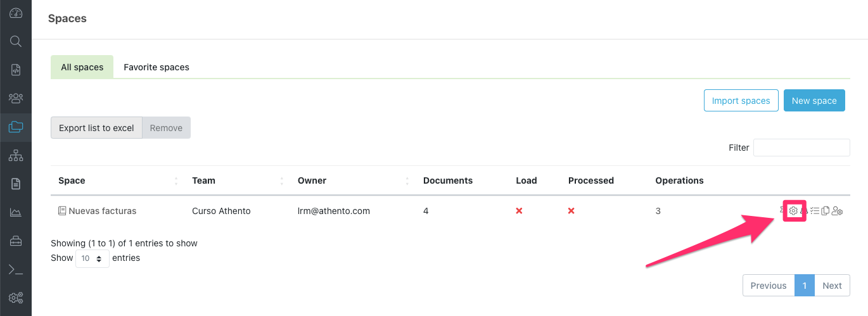This screenshot has width=868, height=316.
Task: Open the toolbox briefcase sidebar icon
Action: tap(16, 241)
